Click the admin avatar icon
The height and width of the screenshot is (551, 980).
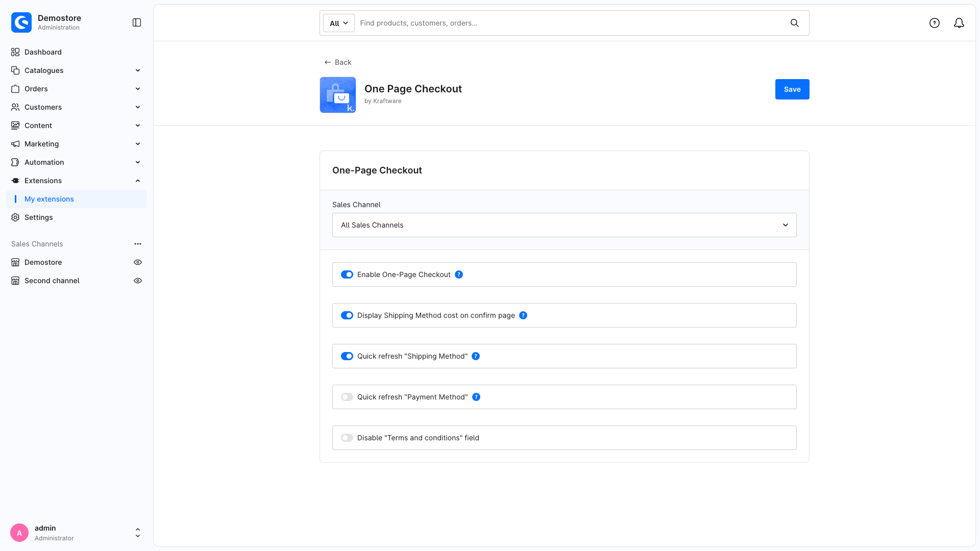[19, 533]
